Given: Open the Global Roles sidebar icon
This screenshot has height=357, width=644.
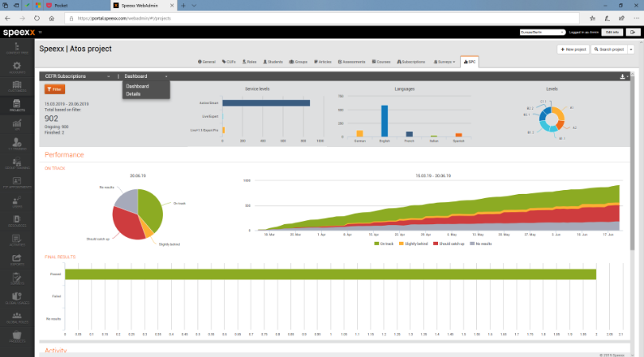Looking at the screenshot, I should pos(17,317).
